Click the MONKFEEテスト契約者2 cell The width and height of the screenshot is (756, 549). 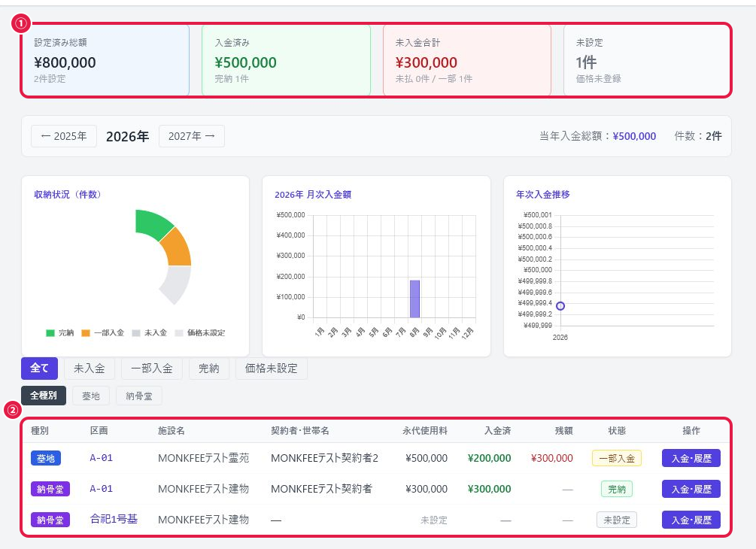click(x=324, y=458)
